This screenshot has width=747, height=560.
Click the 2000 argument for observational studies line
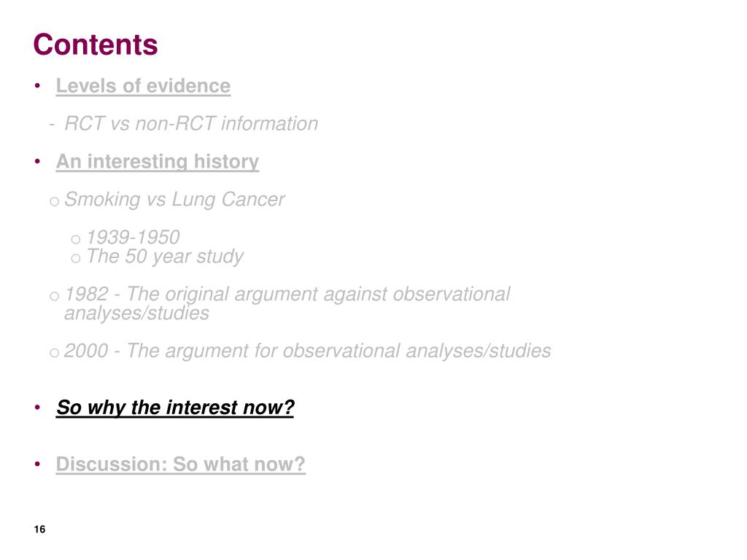tap(307, 351)
